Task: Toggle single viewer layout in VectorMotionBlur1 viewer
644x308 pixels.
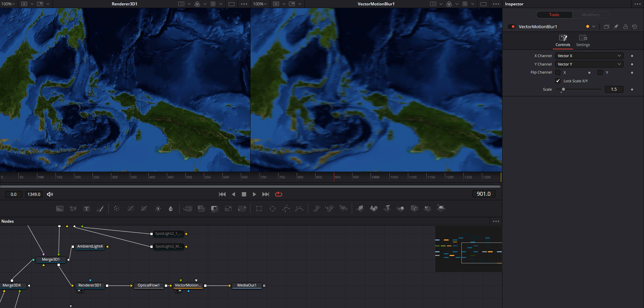Action: 483,4
